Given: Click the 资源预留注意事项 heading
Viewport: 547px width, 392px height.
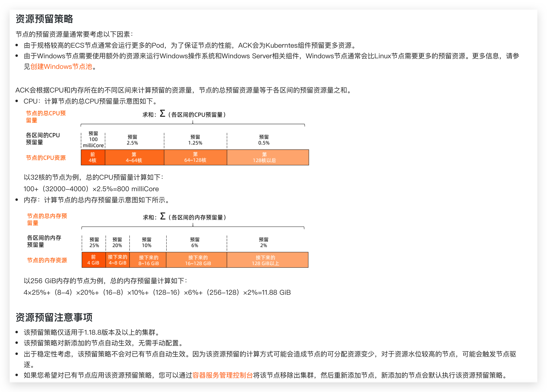Looking at the screenshot, I should point(54,317).
